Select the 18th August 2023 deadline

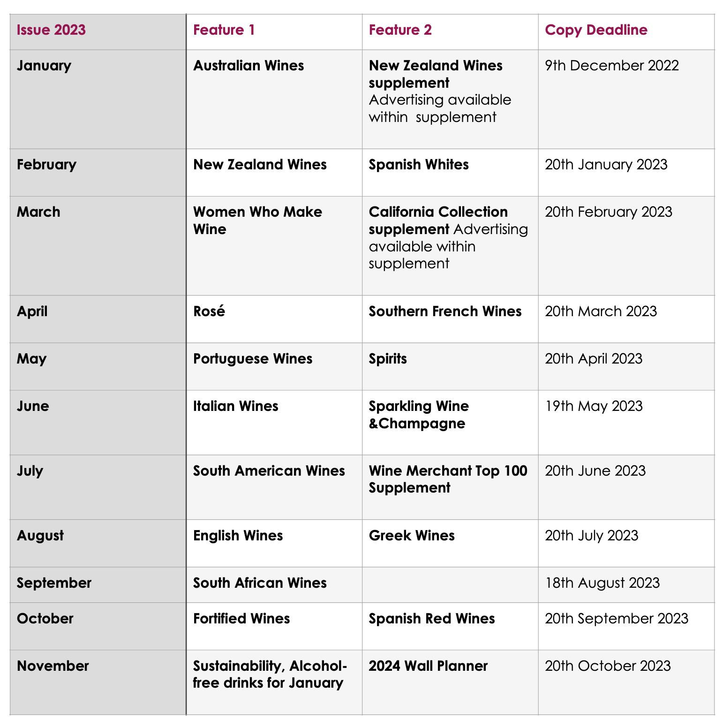[x=602, y=583]
